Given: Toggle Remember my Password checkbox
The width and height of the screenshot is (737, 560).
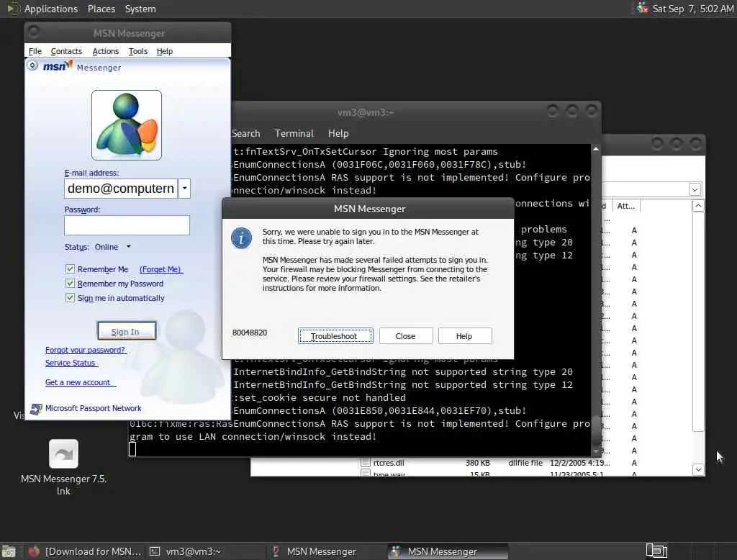Looking at the screenshot, I should pos(70,284).
